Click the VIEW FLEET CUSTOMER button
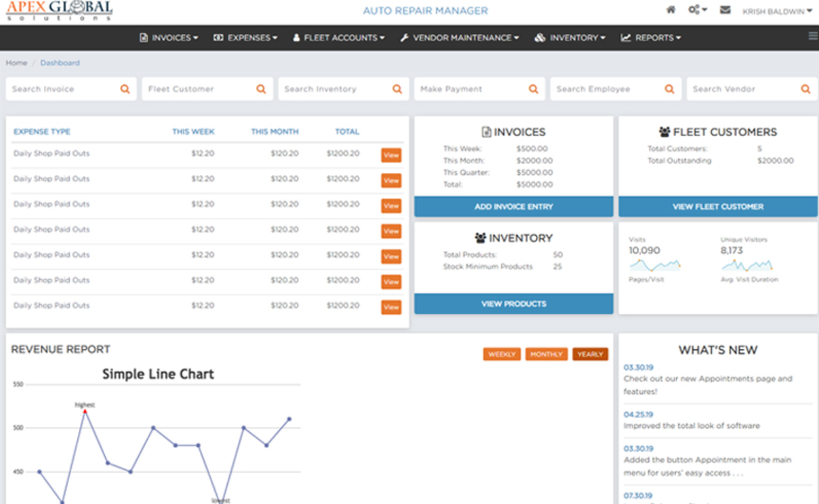Viewport: 819px width, 504px height. pyautogui.click(x=717, y=206)
